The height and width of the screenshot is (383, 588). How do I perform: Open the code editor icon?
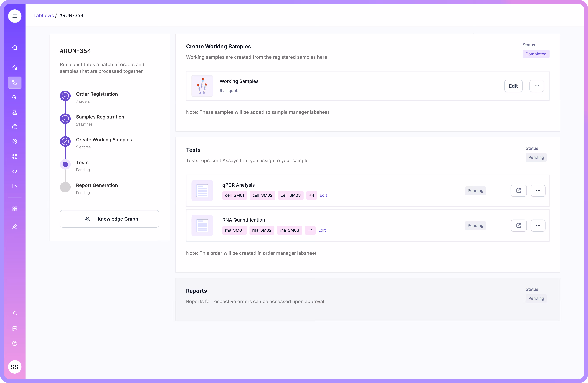click(15, 171)
